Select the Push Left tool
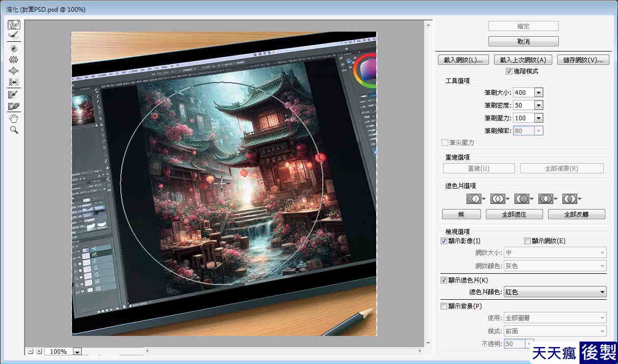 pyautogui.click(x=14, y=82)
